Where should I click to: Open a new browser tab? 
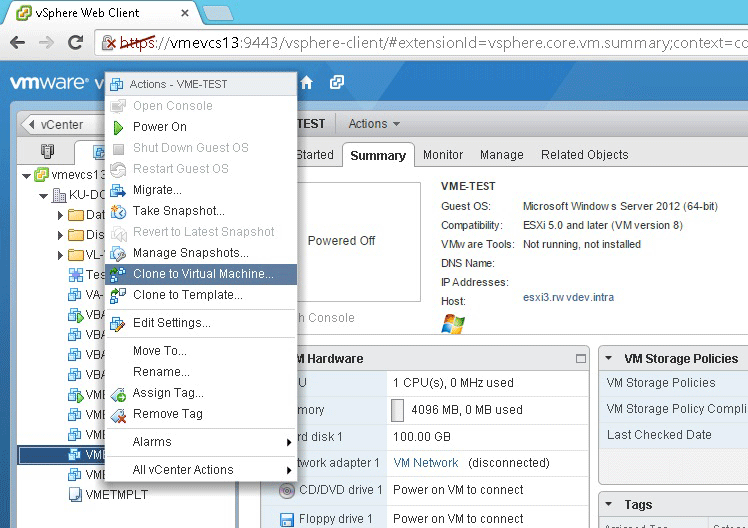point(218,14)
